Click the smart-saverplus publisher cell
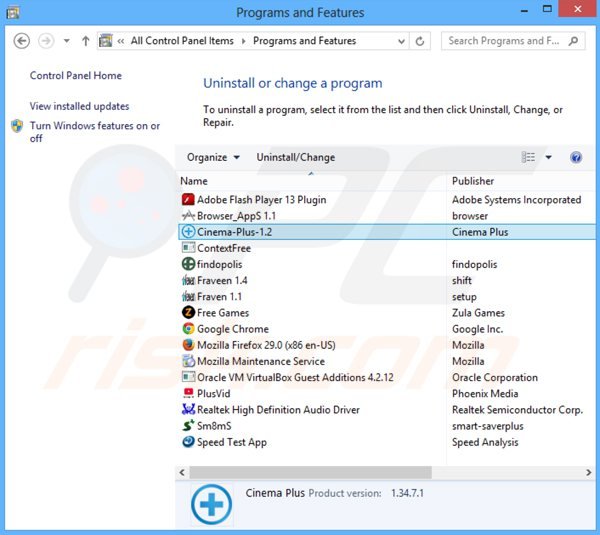 [x=488, y=426]
